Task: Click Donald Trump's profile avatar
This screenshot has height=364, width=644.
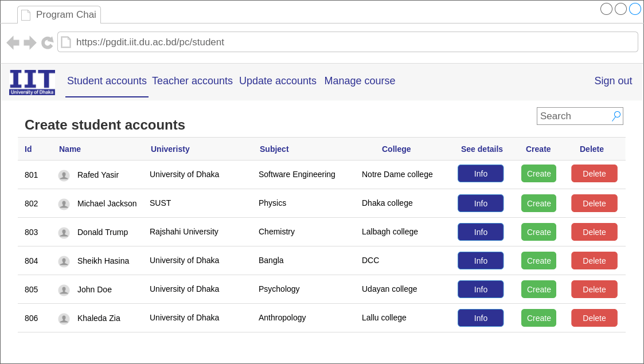Action: (x=64, y=233)
